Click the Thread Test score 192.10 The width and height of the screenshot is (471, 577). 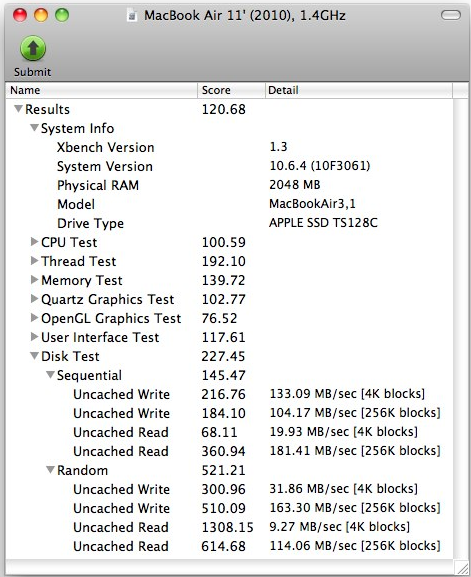click(223, 261)
